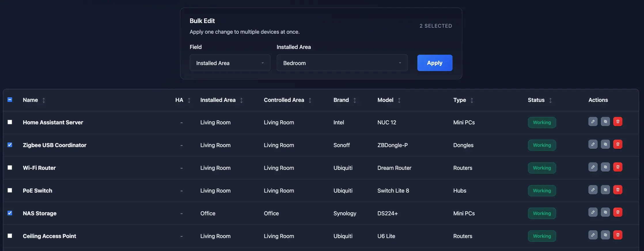
Task: Expand the Installed Area value dropdown
Action: tap(342, 63)
